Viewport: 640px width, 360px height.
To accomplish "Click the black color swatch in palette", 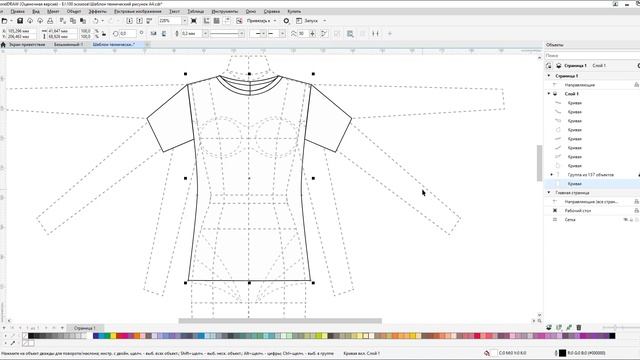I will 31,336.
